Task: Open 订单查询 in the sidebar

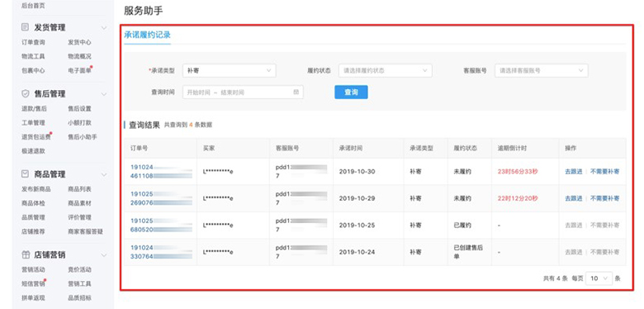Action: pyautogui.click(x=33, y=42)
